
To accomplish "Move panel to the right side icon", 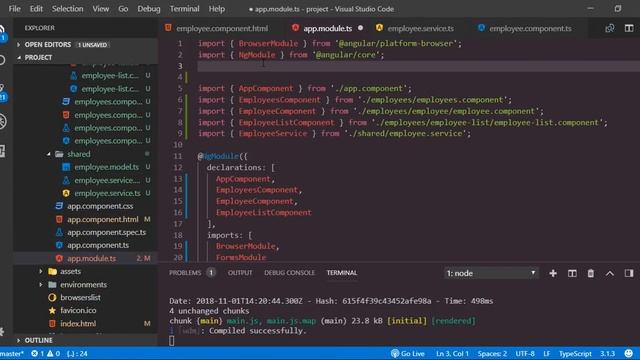I will pyautogui.click(x=629, y=273).
